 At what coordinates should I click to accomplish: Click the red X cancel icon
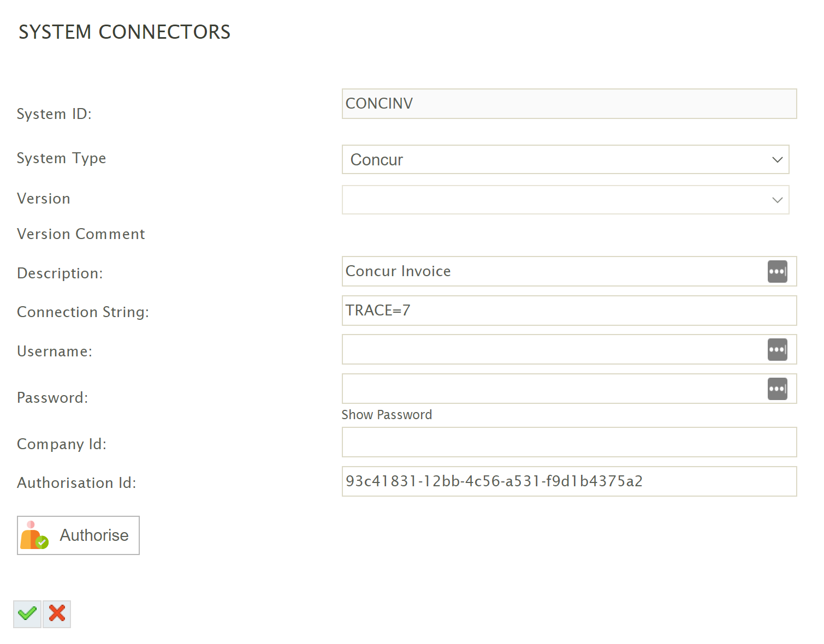(57, 614)
